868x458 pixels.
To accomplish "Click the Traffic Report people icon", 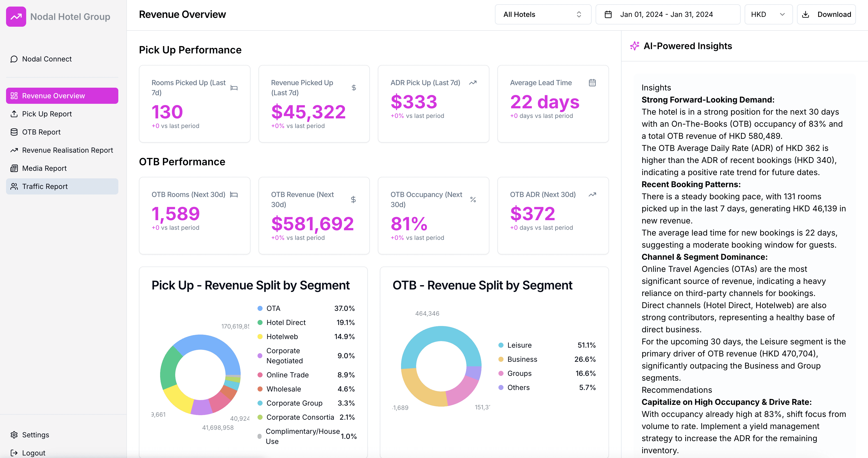I will coord(14,186).
